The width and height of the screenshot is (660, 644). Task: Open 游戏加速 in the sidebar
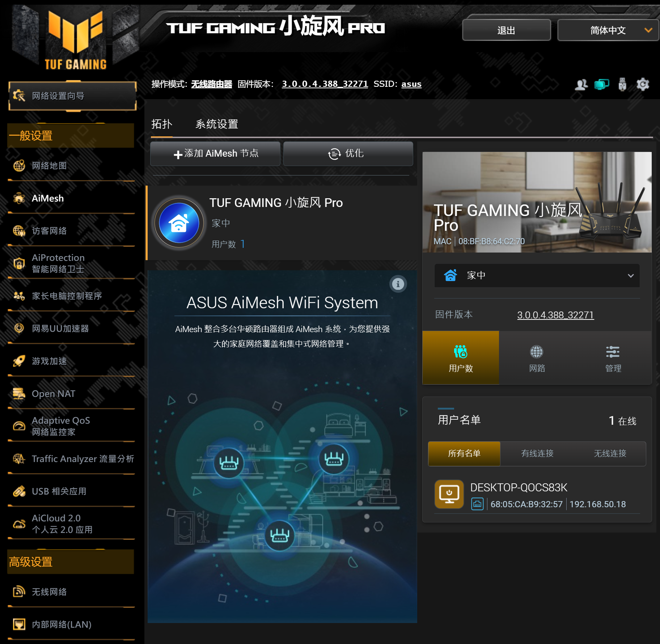point(71,361)
